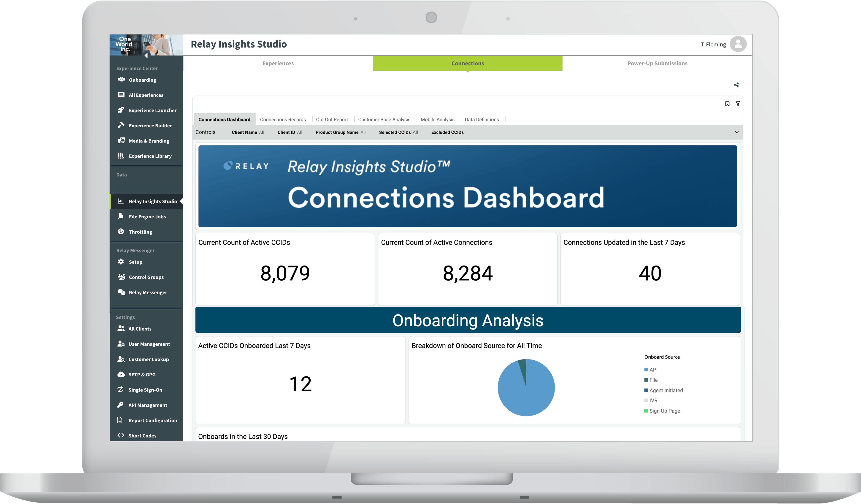Click the bookmark icon in dashboard toolbar
The width and height of the screenshot is (861, 504).
[x=727, y=103]
